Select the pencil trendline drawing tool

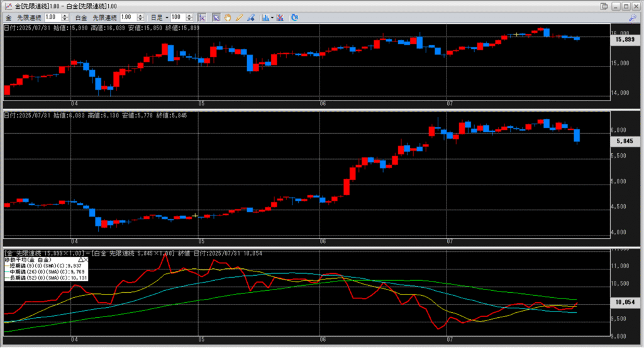(239, 18)
